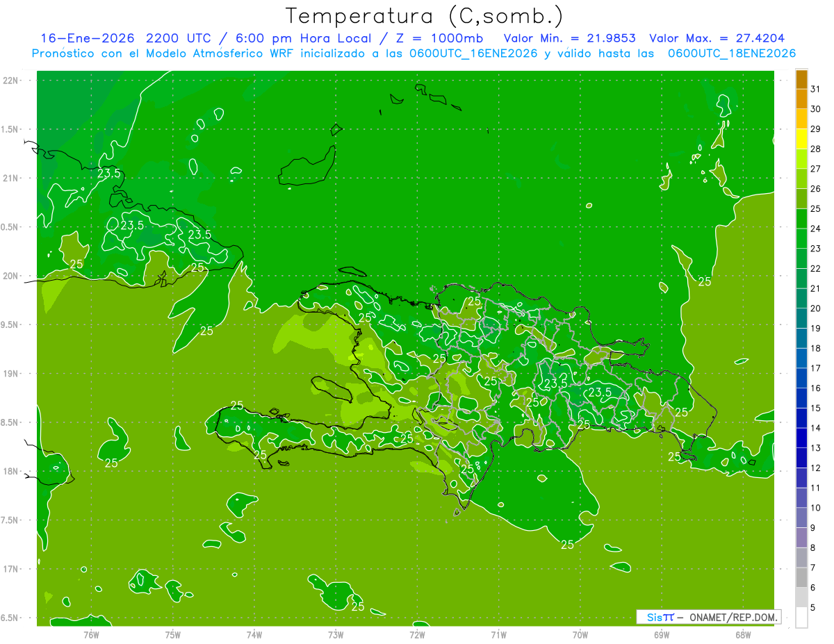This screenshot has height=644, width=834.
Task: Click the longitude axis label "75W"
Action: [x=173, y=634]
